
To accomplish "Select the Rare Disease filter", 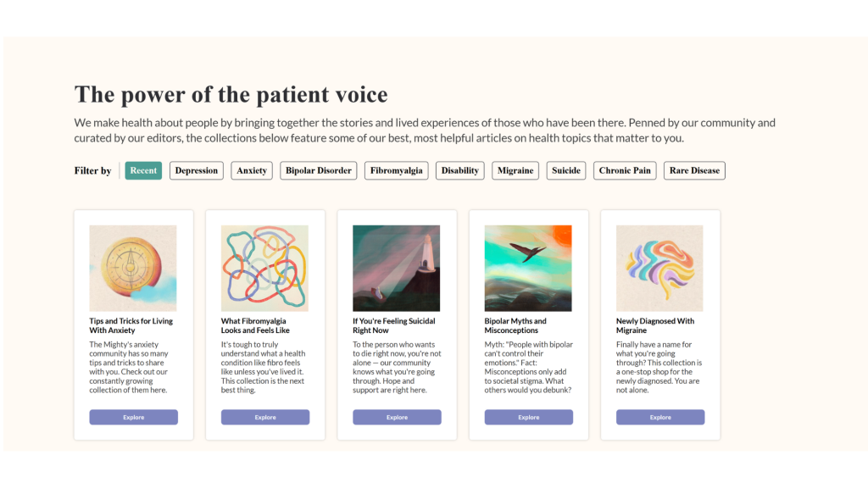I will pos(693,170).
